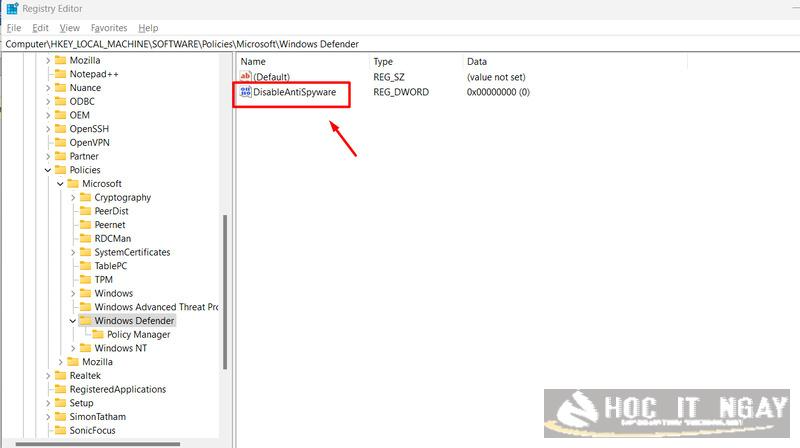Viewport: 800px width, 448px height.
Task: Expand the OpenSSH key
Action: (48, 129)
